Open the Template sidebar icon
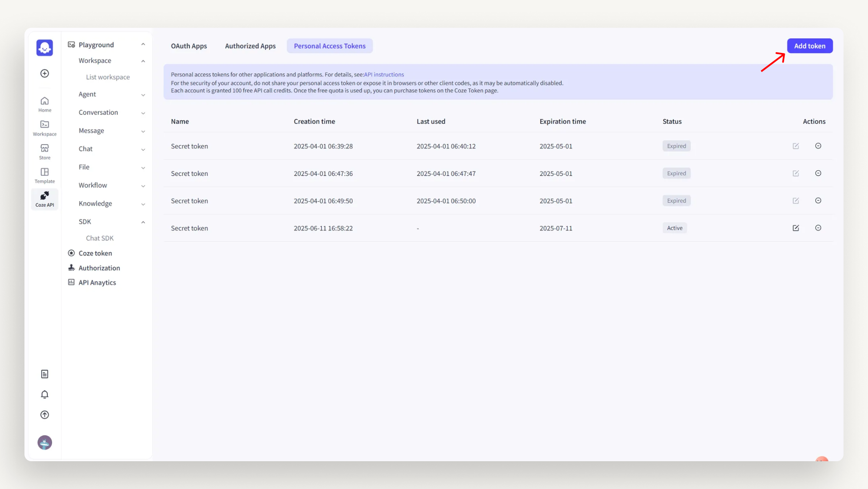Image resolution: width=868 pixels, height=489 pixels. [44, 175]
